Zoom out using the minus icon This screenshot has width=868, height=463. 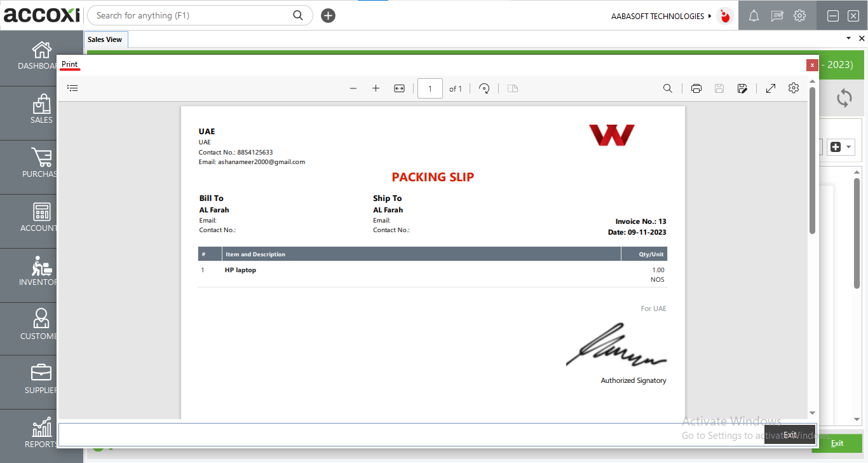[353, 88]
